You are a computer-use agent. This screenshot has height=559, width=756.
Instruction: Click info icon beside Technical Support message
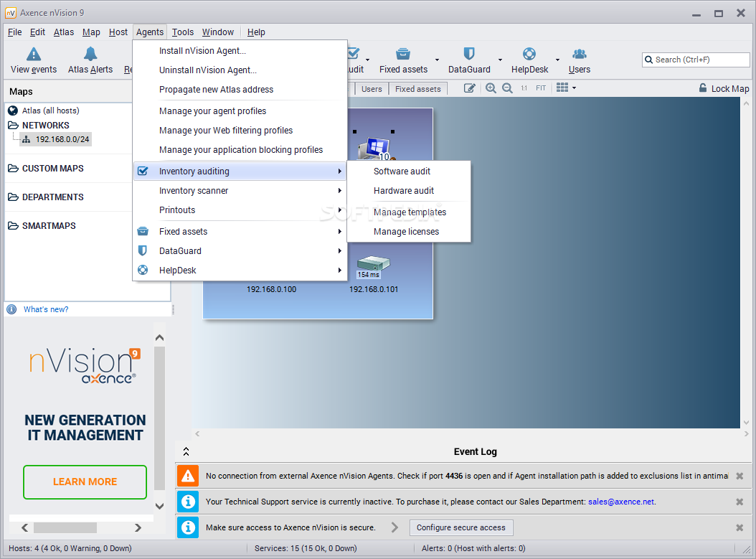point(187,502)
